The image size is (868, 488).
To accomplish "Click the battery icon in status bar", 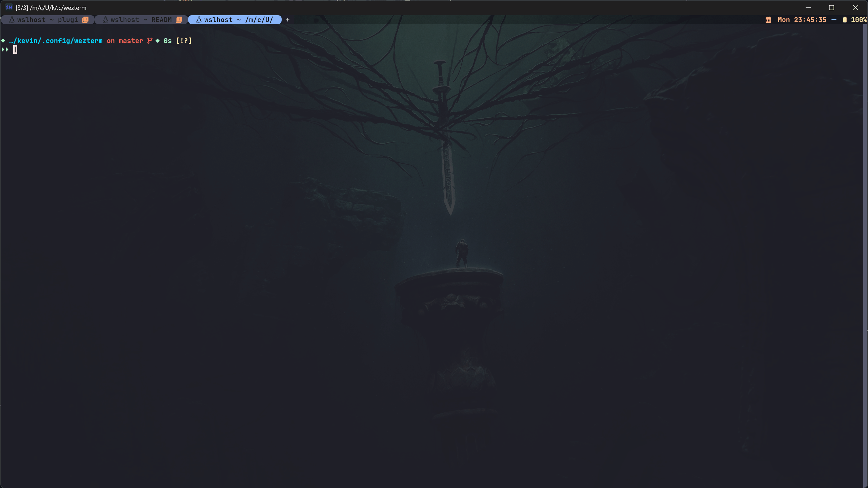I will click(845, 20).
